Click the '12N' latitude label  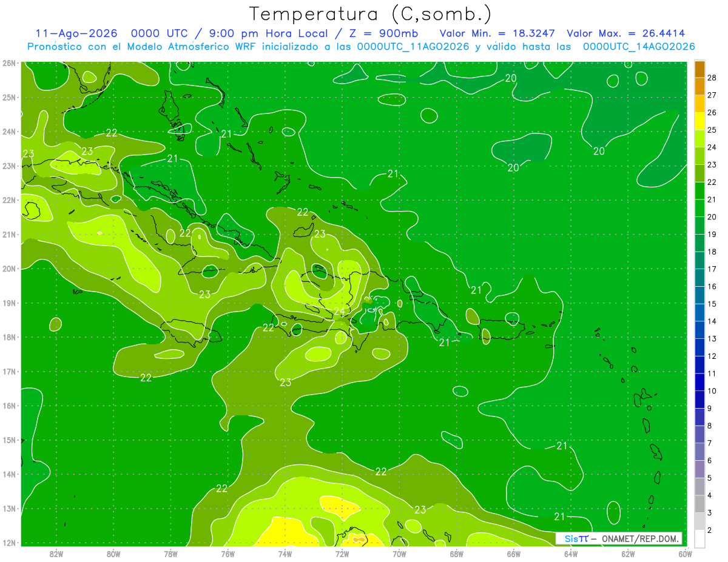coord(8,543)
